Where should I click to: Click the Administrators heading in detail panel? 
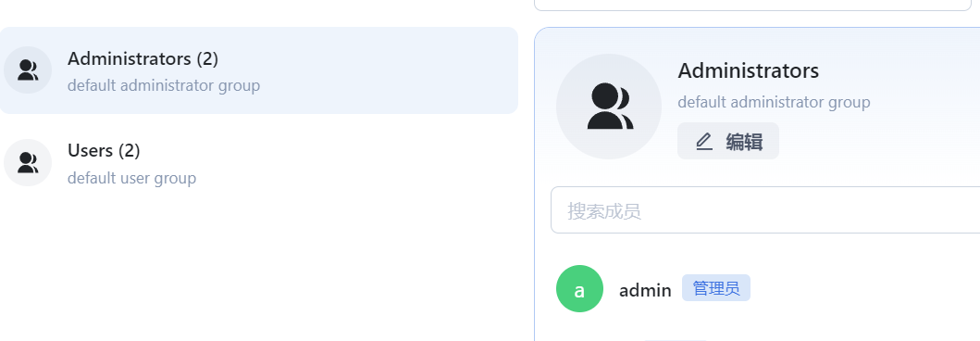tap(748, 70)
